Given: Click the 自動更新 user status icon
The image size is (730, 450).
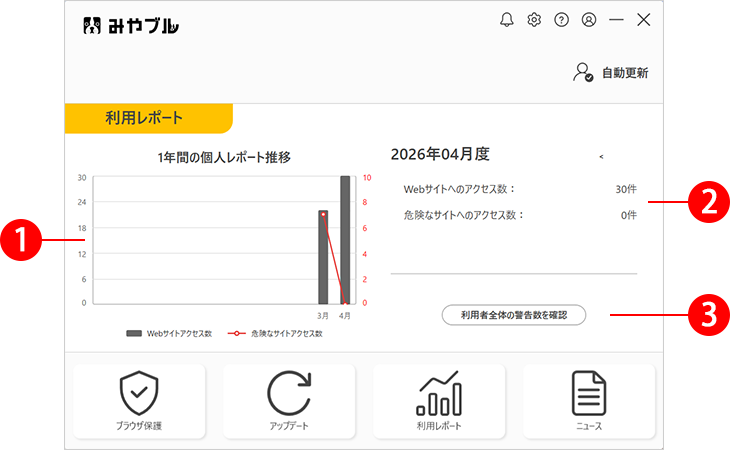Looking at the screenshot, I should click(583, 73).
